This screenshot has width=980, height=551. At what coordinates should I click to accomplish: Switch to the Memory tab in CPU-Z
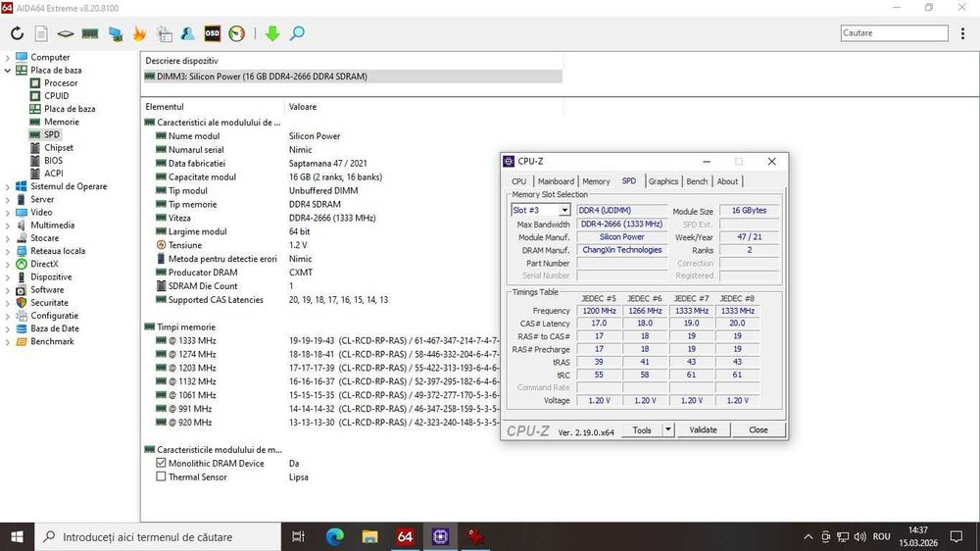(x=596, y=181)
